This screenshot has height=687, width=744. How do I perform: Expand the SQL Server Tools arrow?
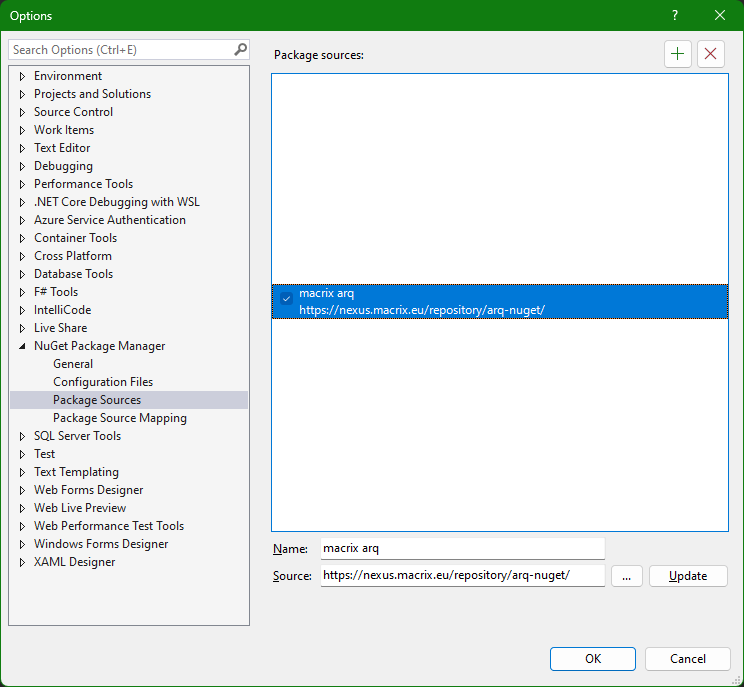tap(22, 436)
